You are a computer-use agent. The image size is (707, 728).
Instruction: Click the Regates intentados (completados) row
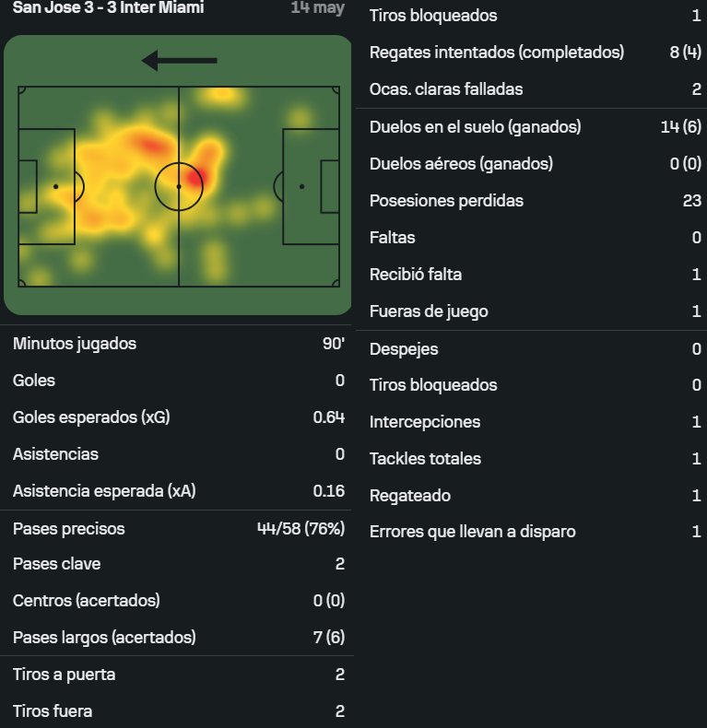point(536,53)
